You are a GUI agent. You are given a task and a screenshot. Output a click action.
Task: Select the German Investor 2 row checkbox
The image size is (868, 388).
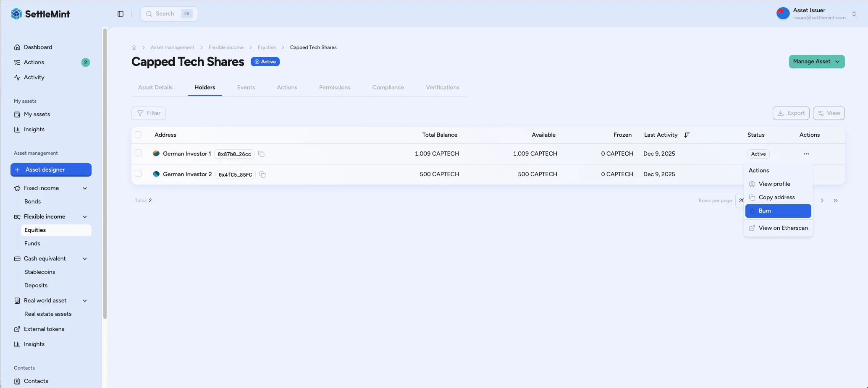(x=138, y=174)
